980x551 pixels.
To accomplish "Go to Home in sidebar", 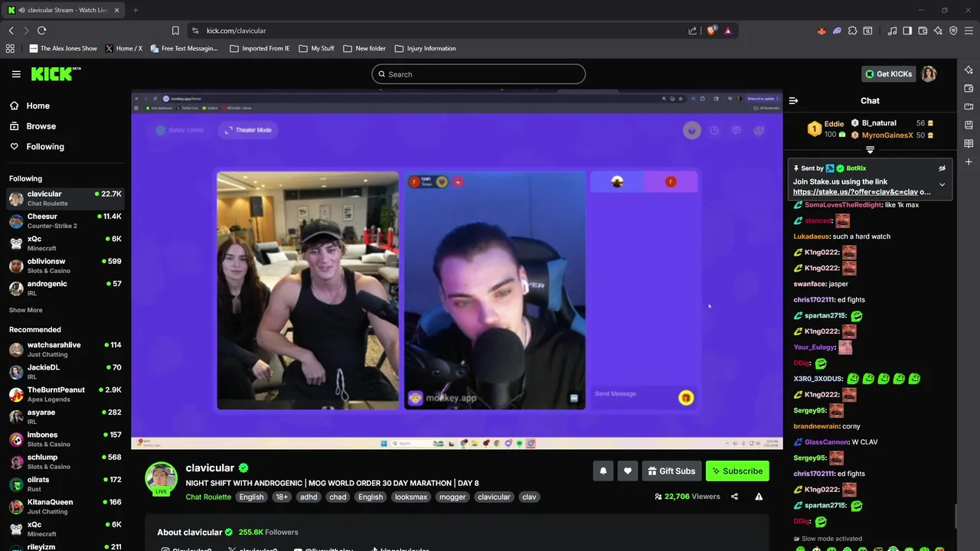I will click(65, 106).
